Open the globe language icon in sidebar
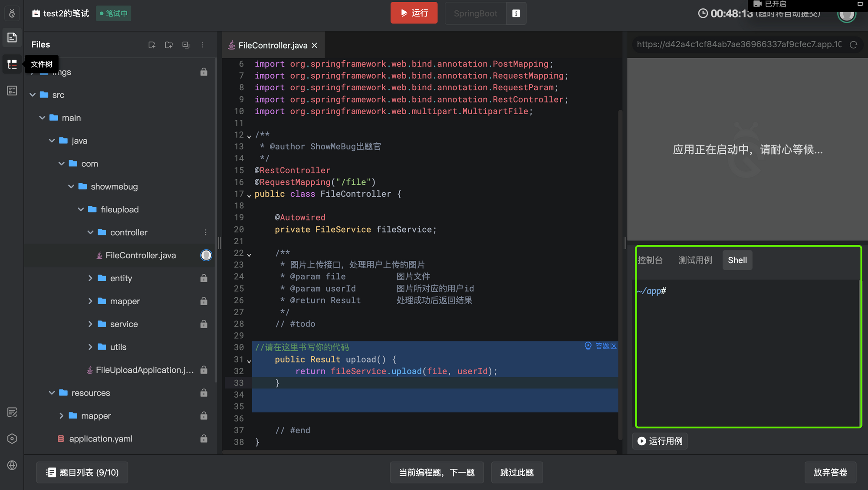868x490 pixels. 12,465
